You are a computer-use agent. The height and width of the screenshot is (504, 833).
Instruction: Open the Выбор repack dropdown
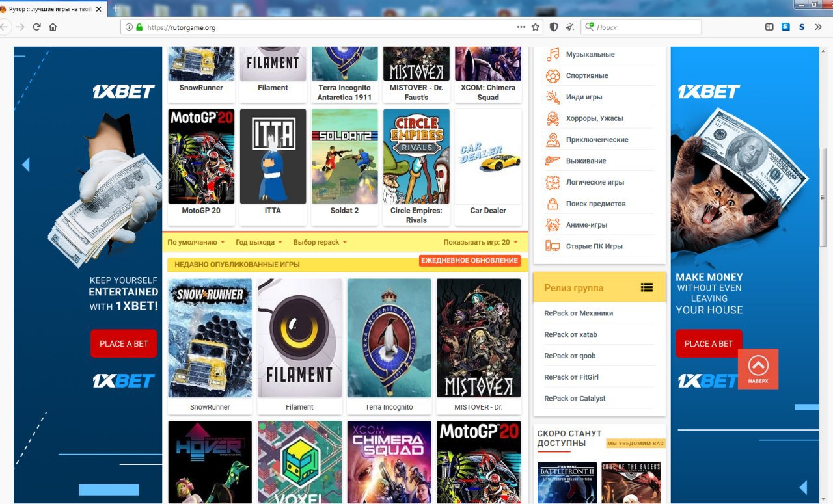pyautogui.click(x=320, y=242)
